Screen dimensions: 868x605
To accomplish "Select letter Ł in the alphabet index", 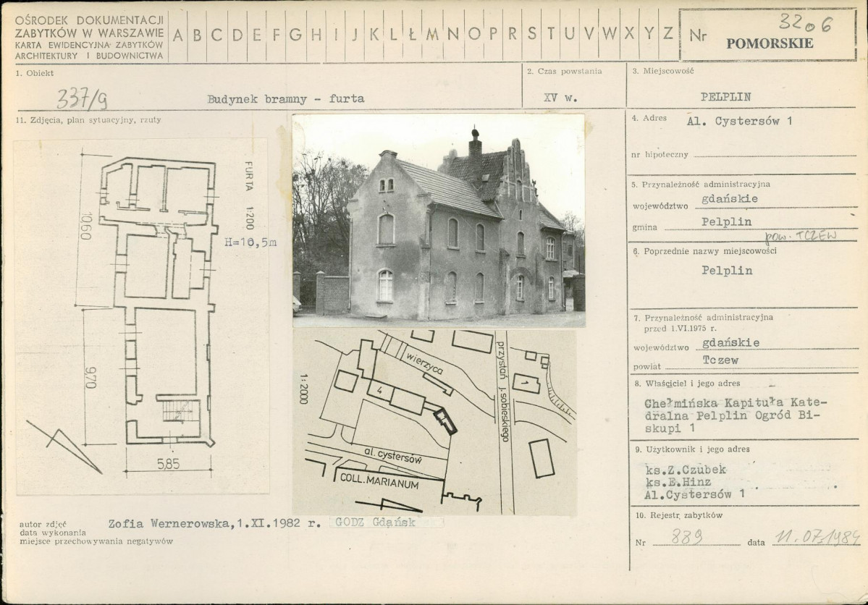I will 413,33.
